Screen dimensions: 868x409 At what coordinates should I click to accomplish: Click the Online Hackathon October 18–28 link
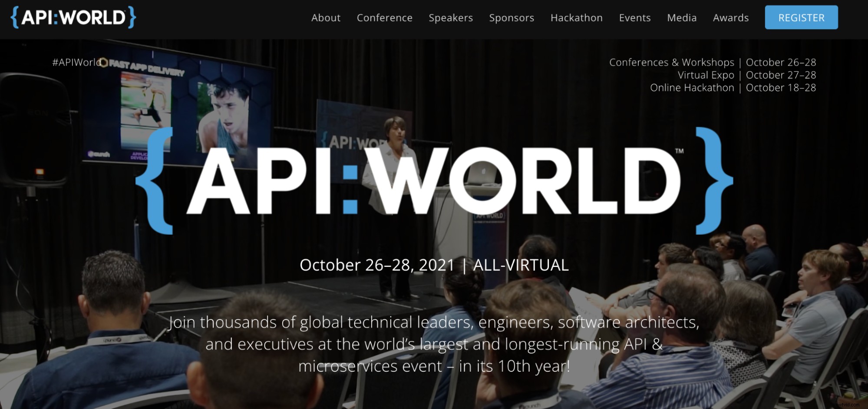tap(733, 87)
